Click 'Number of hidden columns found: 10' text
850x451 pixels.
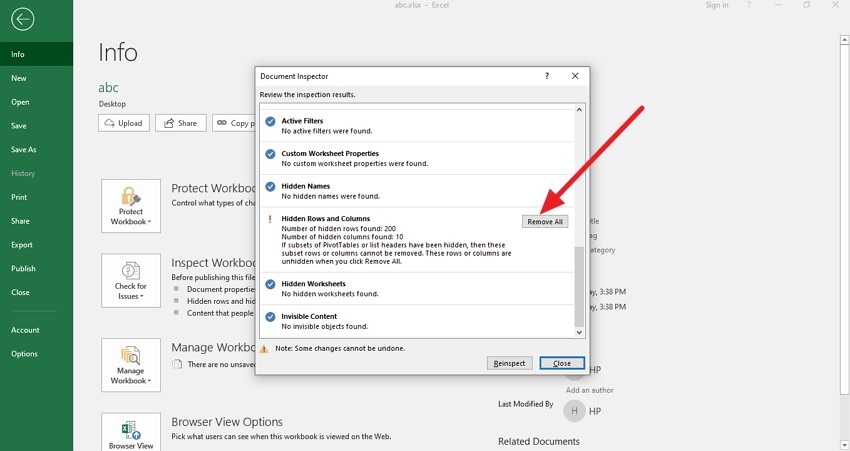tap(342, 237)
